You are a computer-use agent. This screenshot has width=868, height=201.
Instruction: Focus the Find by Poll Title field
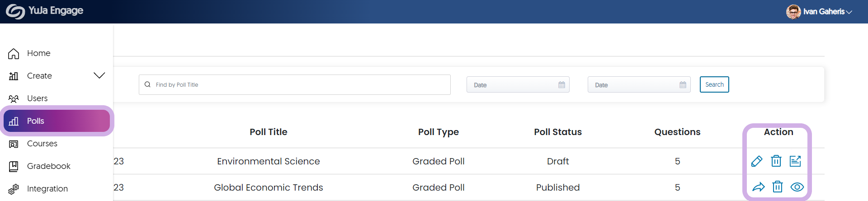[x=295, y=84]
